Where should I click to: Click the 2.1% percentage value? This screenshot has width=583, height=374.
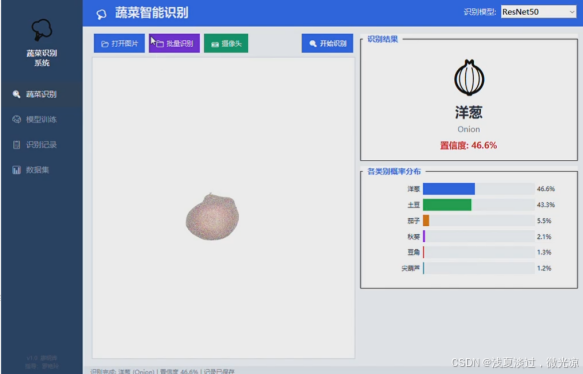[544, 237]
